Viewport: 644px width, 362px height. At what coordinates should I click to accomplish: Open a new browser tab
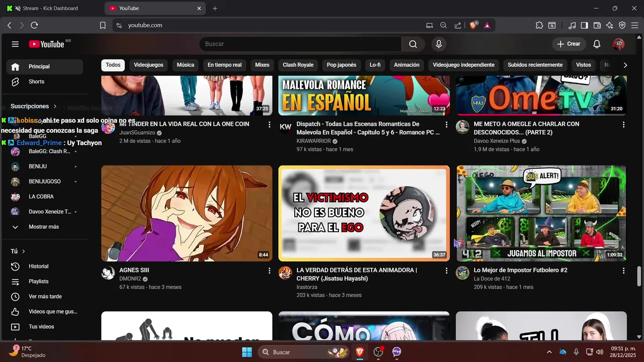click(215, 8)
